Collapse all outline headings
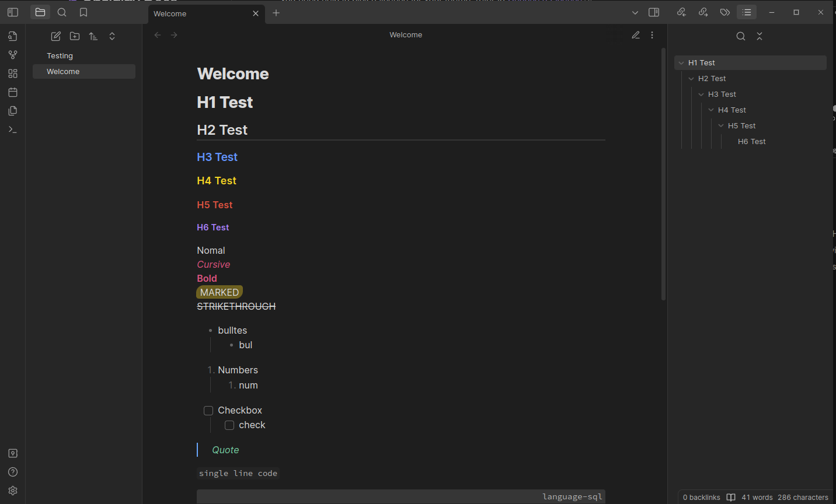This screenshot has height=504, width=836. point(760,36)
